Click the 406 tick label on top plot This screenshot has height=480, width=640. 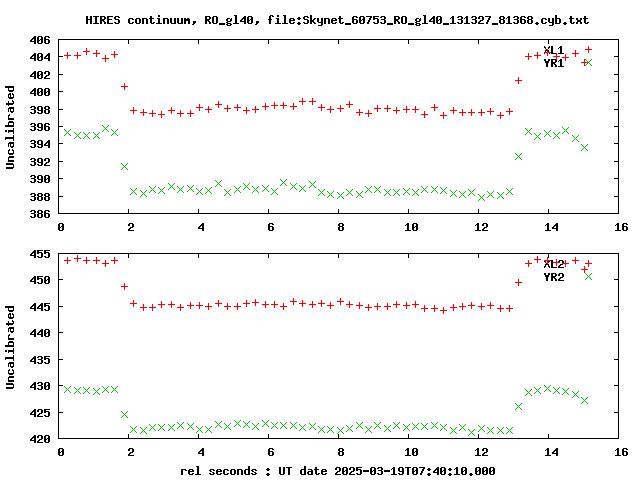(x=40, y=40)
